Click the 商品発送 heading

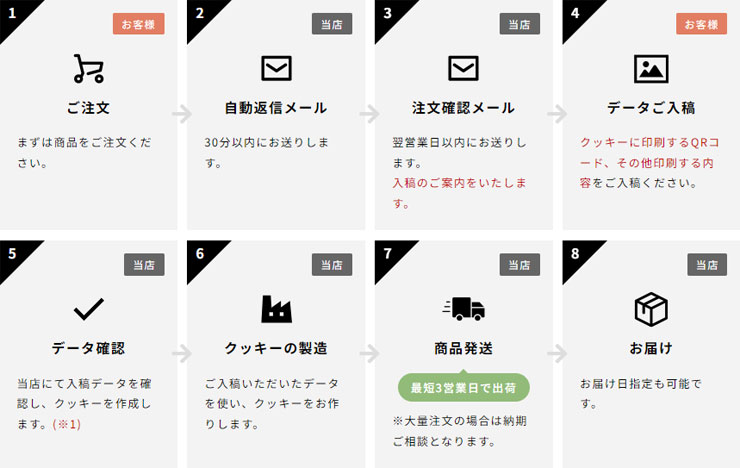click(463, 349)
